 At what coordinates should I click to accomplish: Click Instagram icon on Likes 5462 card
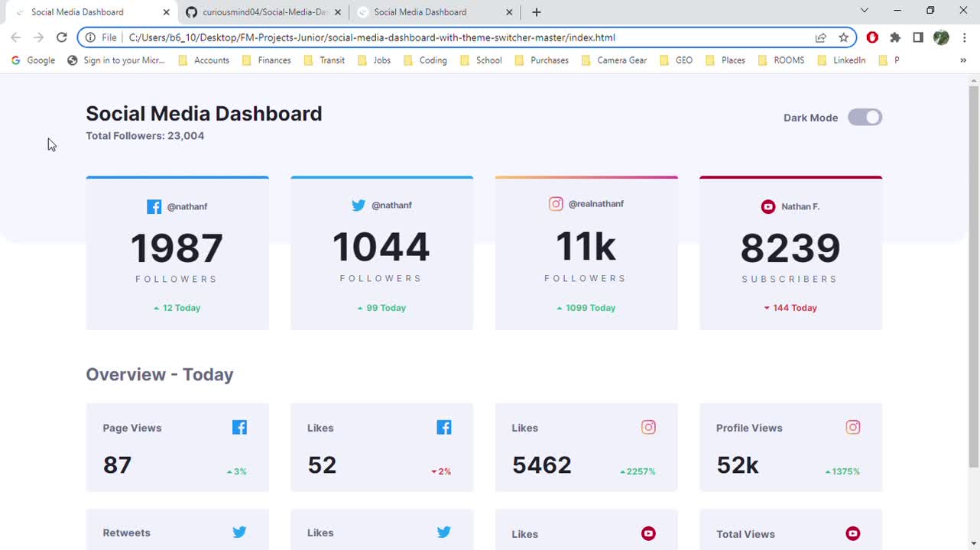point(648,428)
